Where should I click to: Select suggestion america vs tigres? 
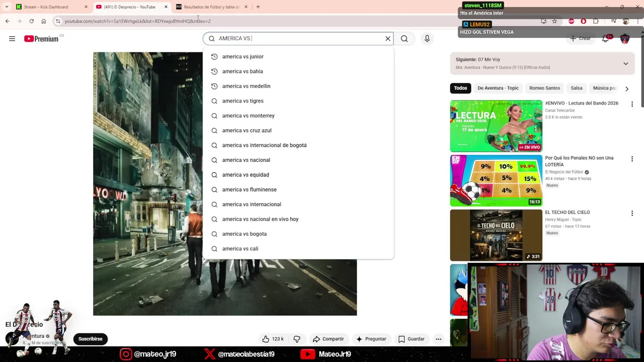click(x=298, y=101)
